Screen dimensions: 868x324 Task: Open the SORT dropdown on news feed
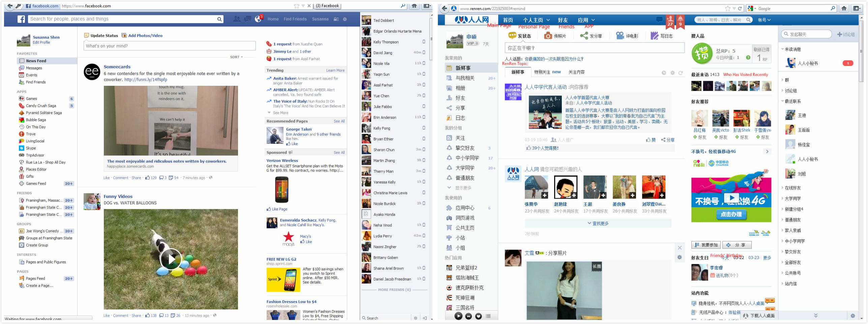pos(236,57)
